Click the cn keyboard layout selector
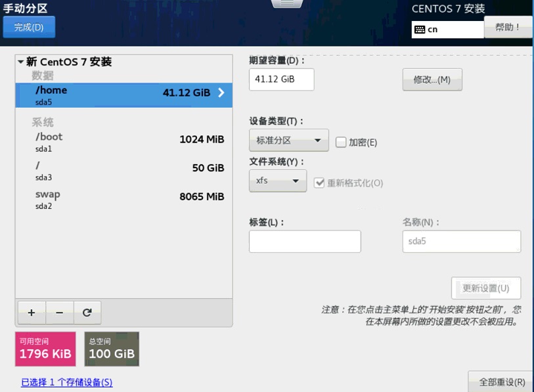The image size is (534, 392). [447, 30]
